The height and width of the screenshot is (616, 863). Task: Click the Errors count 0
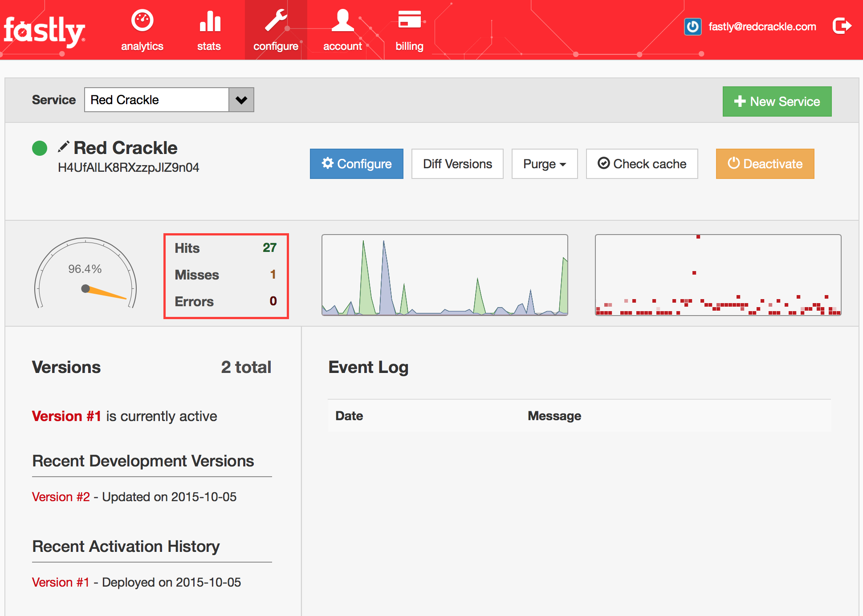[273, 301]
